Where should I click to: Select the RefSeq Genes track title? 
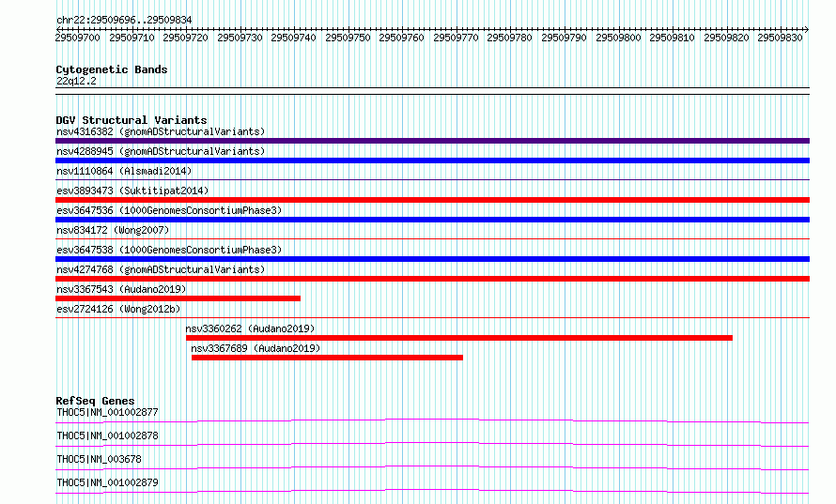(95, 401)
